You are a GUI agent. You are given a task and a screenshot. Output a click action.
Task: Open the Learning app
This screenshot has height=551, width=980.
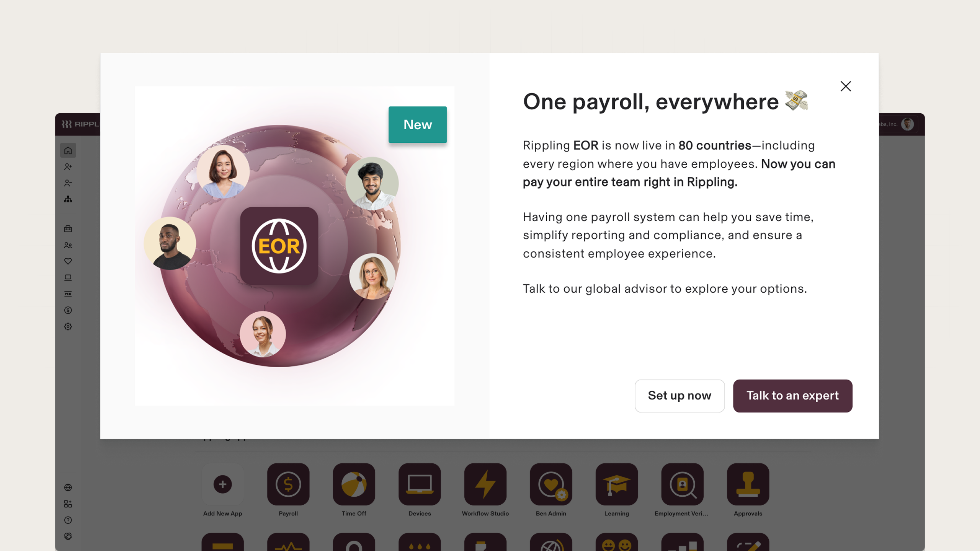[616, 484]
